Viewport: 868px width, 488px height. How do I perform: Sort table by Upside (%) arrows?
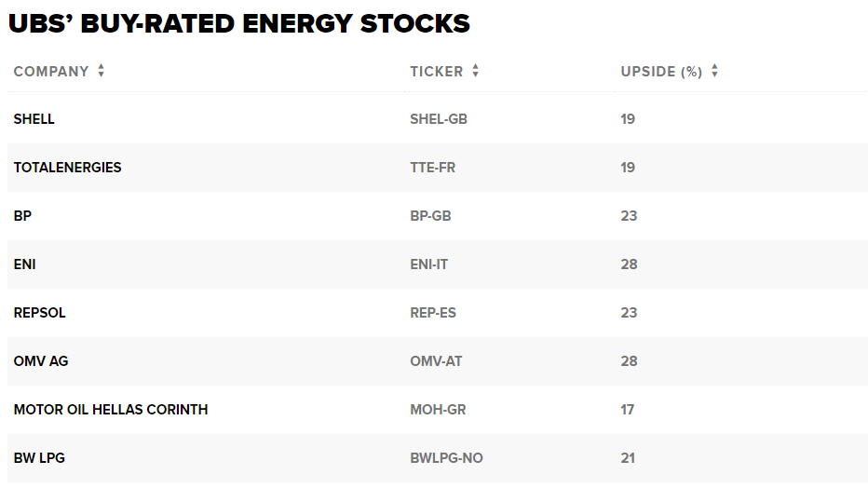coord(714,71)
